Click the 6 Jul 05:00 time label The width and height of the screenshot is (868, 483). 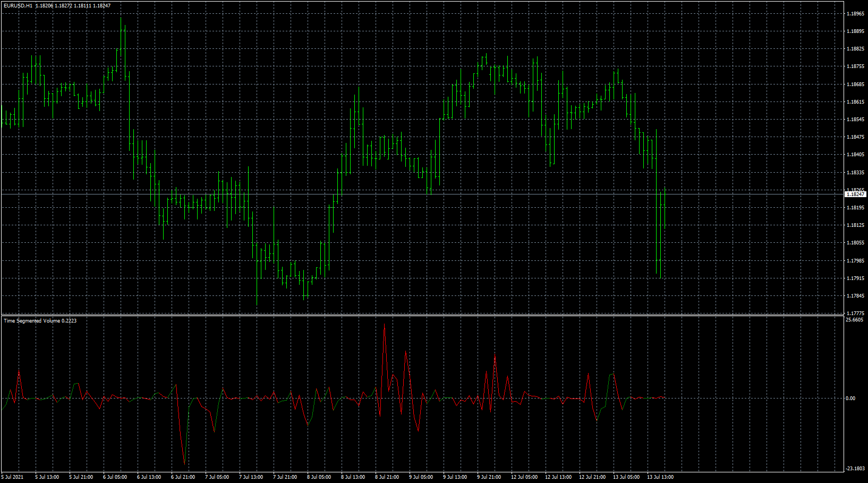(x=115, y=477)
